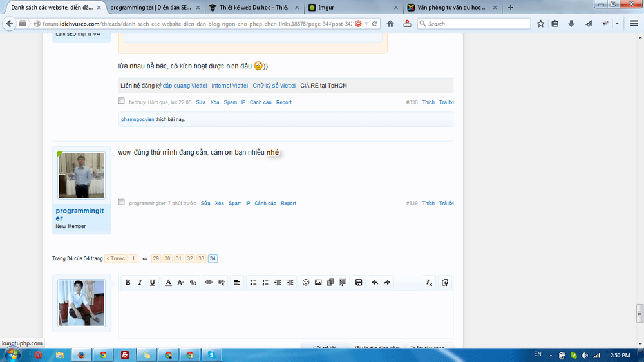This screenshot has width=644, height=362.
Task: Open the text alignment option
Action: [x=237, y=282]
